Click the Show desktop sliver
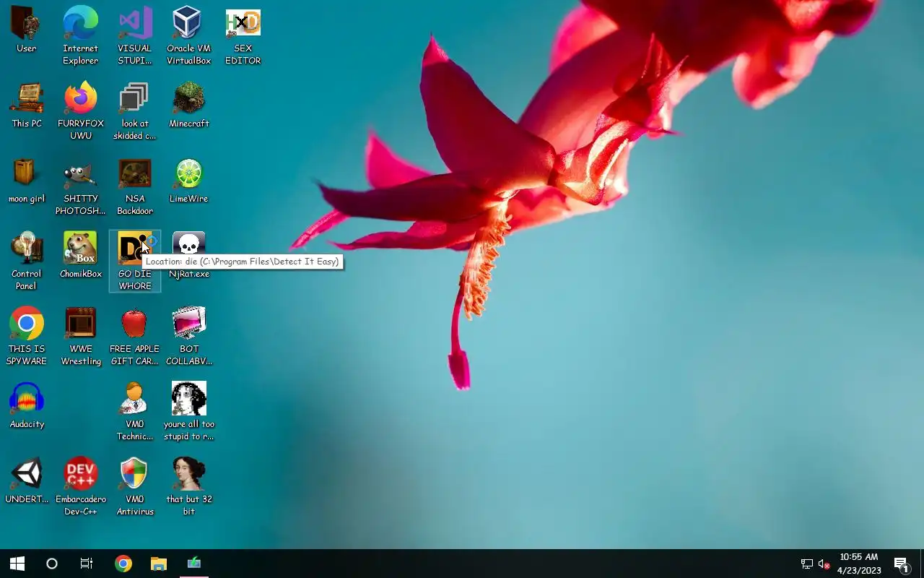 (922, 564)
